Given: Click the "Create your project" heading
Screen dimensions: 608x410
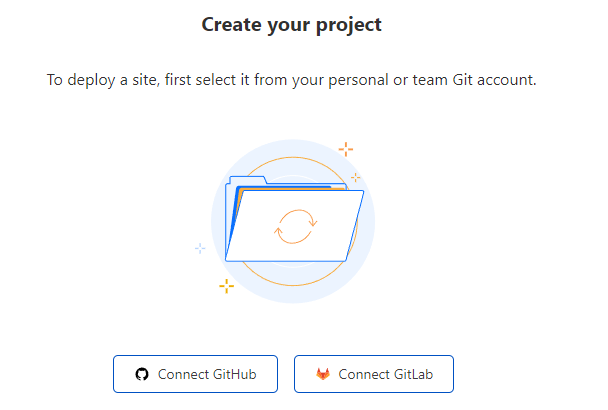Looking at the screenshot, I should [291, 25].
